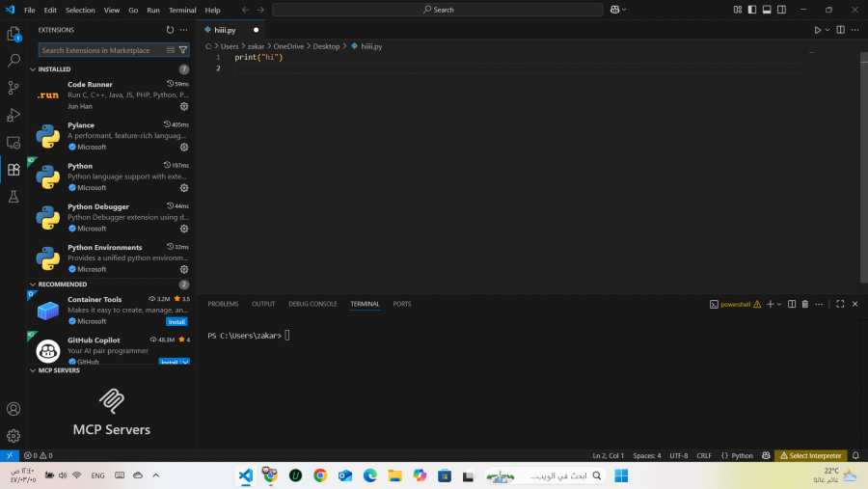Split the editor to the right
This screenshot has height=489, width=868.
click(x=840, y=30)
